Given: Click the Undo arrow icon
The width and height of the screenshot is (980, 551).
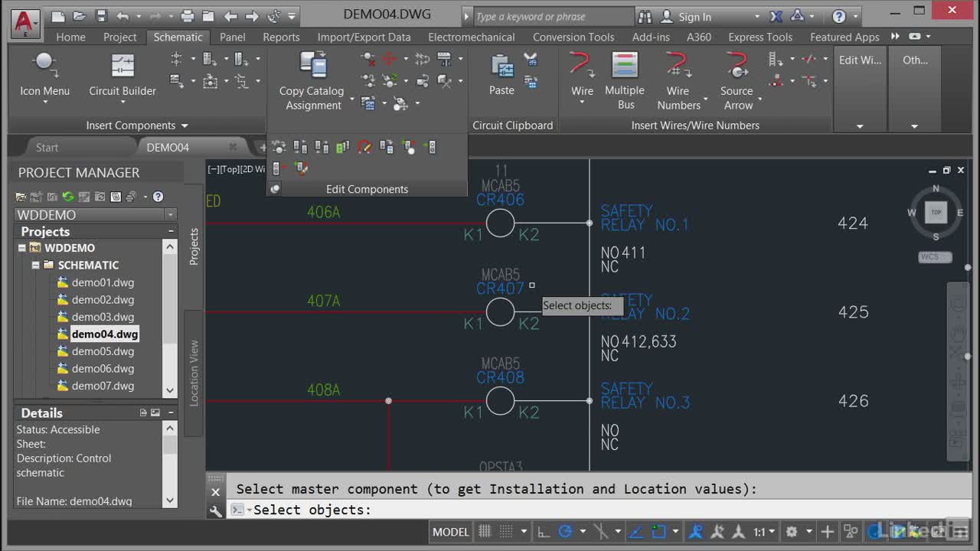Looking at the screenshot, I should (x=123, y=16).
